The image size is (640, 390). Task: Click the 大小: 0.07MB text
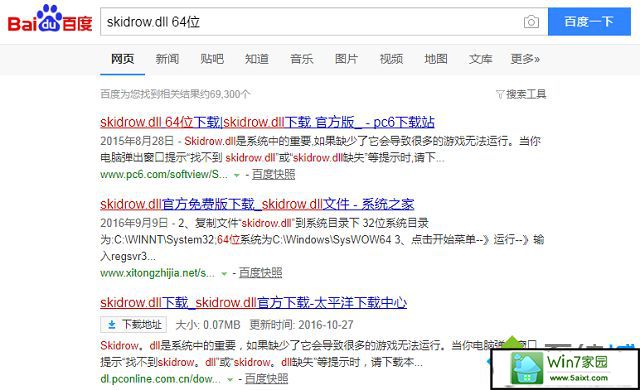click(208, 325)
